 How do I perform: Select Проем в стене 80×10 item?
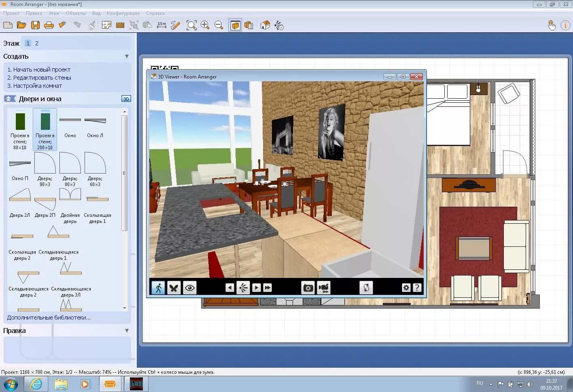click(x=20, y=130)
